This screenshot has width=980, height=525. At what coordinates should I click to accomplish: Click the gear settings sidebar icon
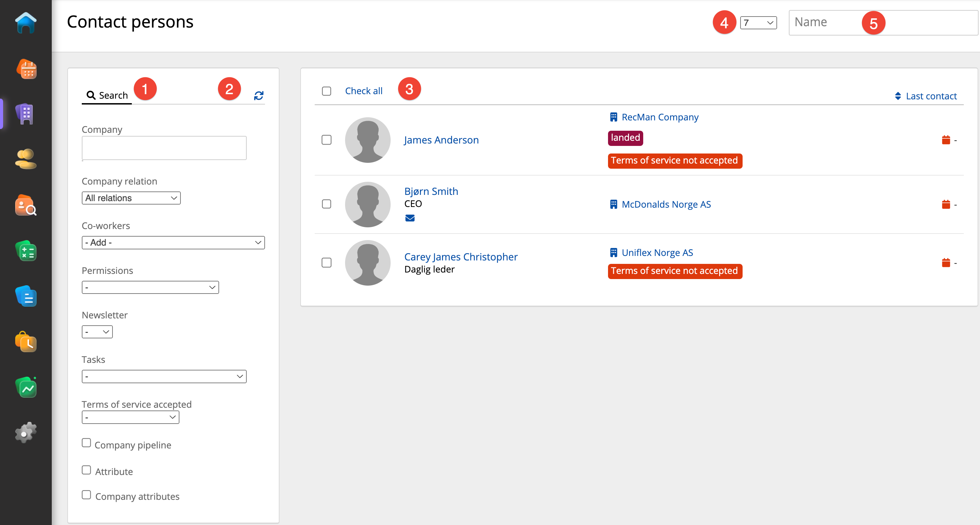click(26, 433)
